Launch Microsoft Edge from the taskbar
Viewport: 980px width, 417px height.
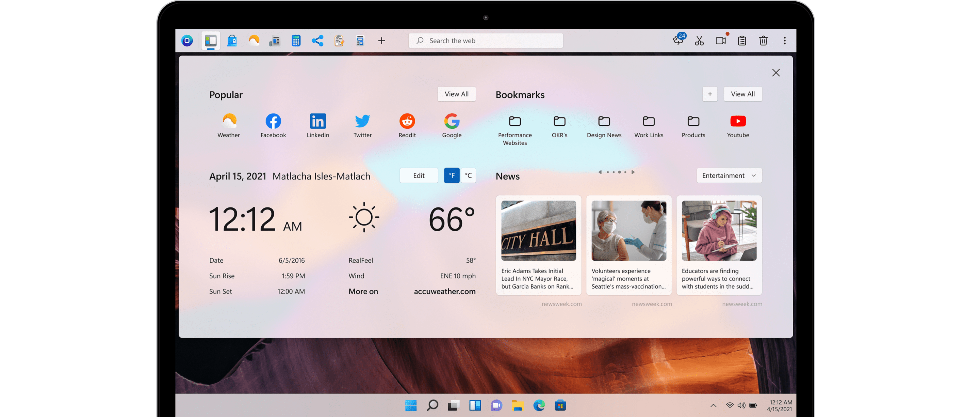click(539, 405)
